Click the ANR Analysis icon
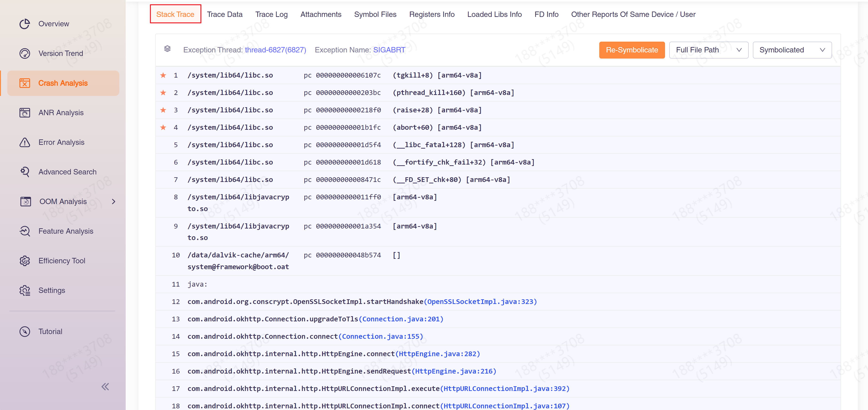Screen dimensions: 868x410 25,113
